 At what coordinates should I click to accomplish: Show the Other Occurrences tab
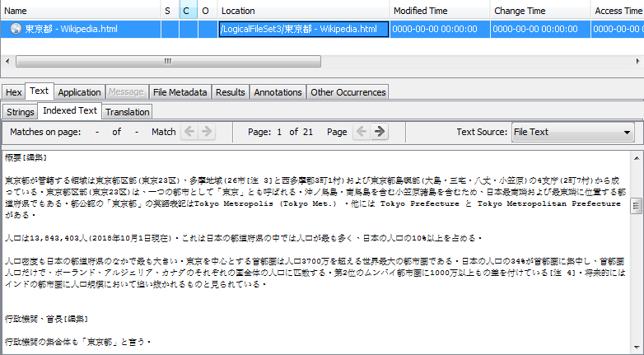tap(348, 92)
